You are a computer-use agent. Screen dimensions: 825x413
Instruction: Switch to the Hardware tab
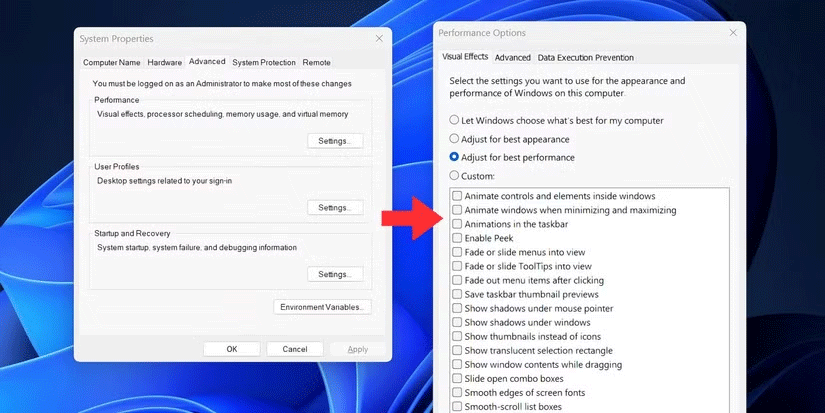click(165, 62)
